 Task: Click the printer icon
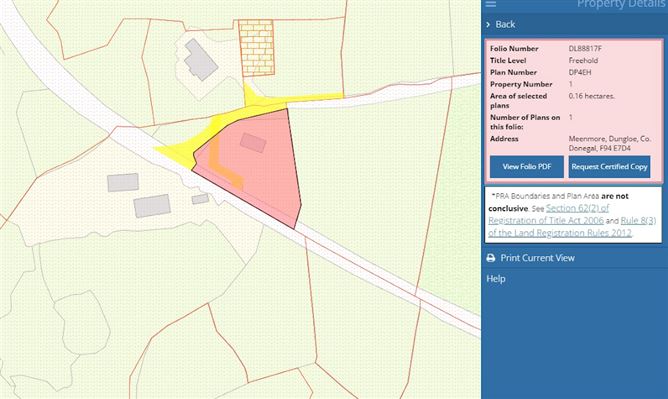(491, 258)
